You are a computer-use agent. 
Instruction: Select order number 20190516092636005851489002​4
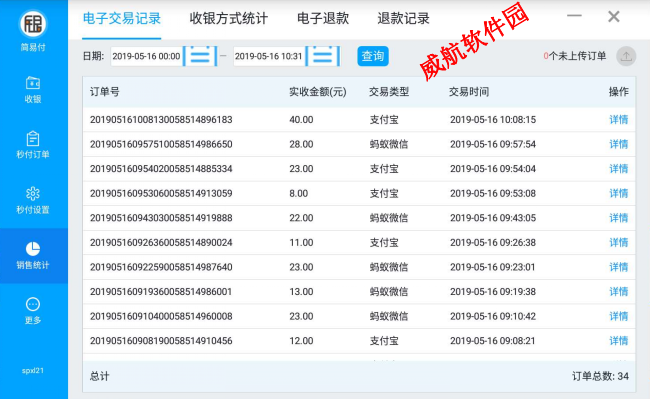pyautogui.click(x=161, y=242)
